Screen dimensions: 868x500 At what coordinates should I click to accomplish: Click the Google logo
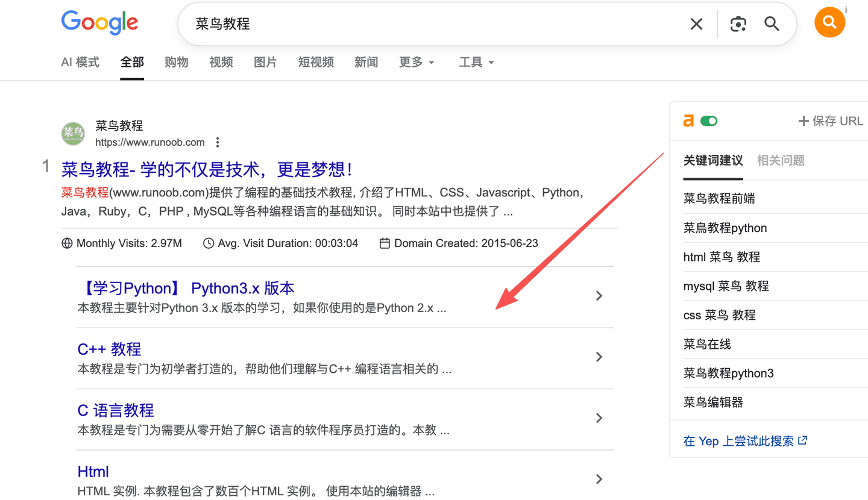tap(100, 23)
